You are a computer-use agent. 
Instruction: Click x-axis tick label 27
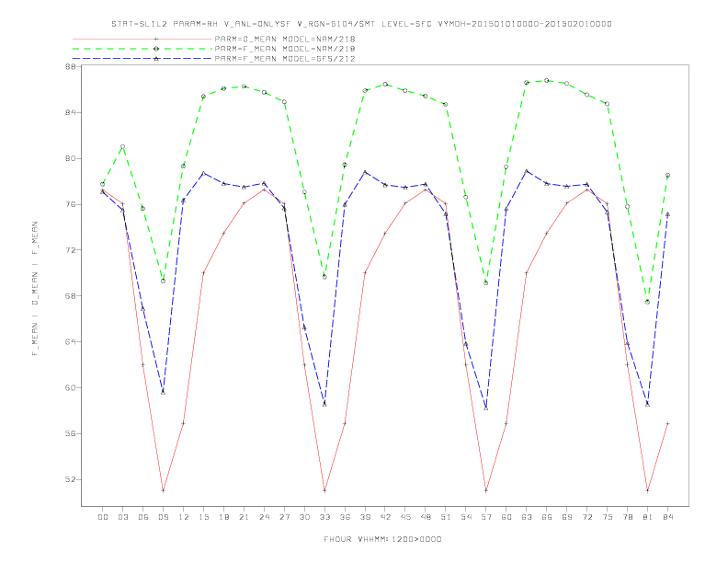click(x=284, y=517)
